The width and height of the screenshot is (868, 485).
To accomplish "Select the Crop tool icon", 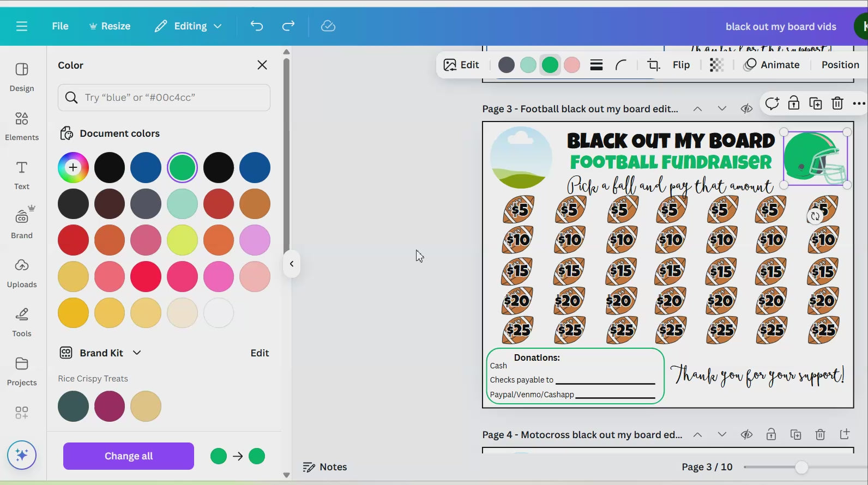I will (653, 65).
